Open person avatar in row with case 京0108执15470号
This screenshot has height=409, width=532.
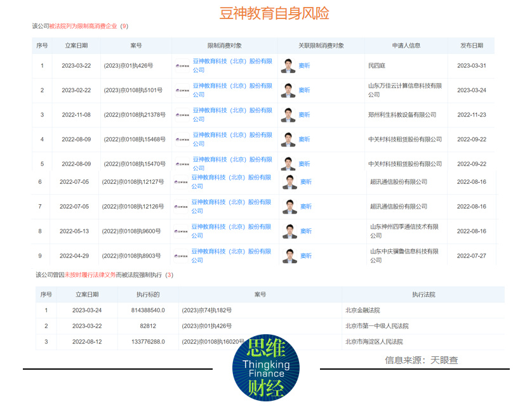pyautogui.click(x=288, y=164)
